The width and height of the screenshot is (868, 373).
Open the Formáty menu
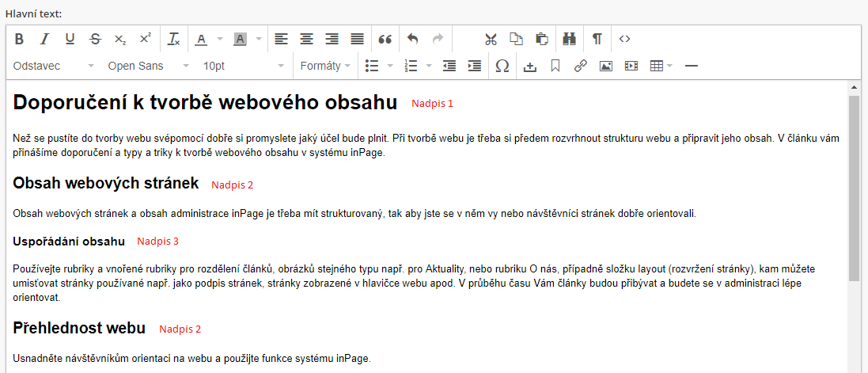pos(325,66)
